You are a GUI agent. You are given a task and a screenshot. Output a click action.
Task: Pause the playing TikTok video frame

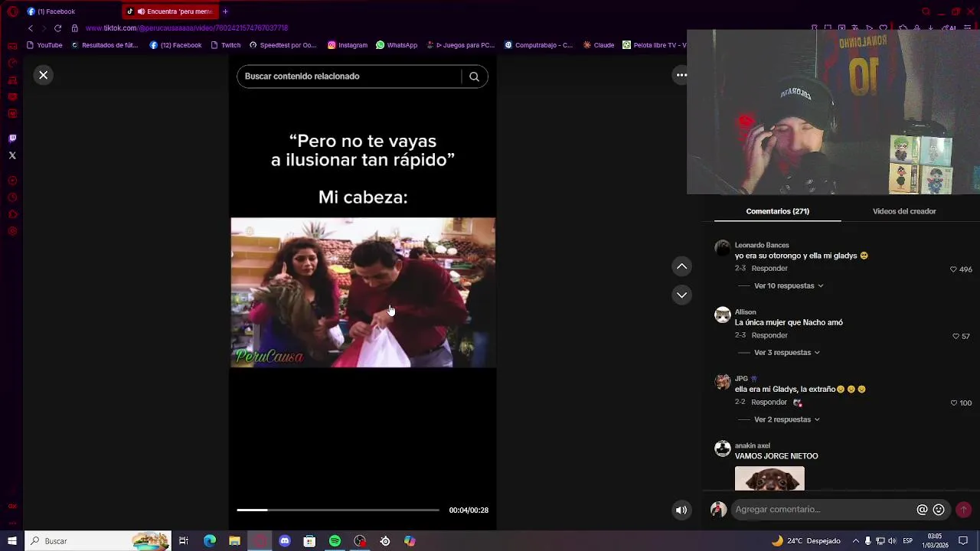click(x=363, y=292)
